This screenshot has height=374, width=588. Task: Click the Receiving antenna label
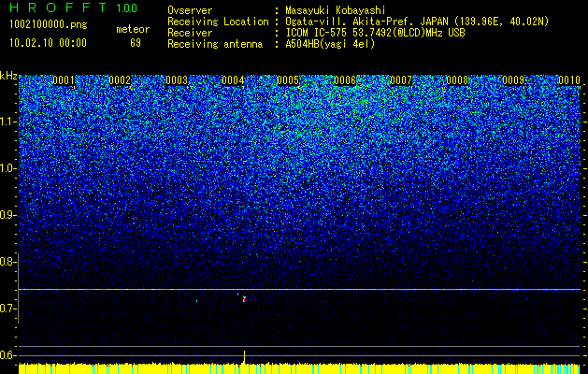[215, 44]
